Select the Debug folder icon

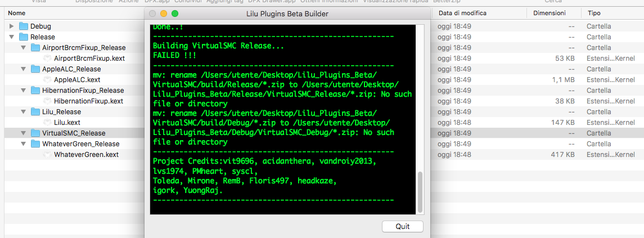coord(24,26)
